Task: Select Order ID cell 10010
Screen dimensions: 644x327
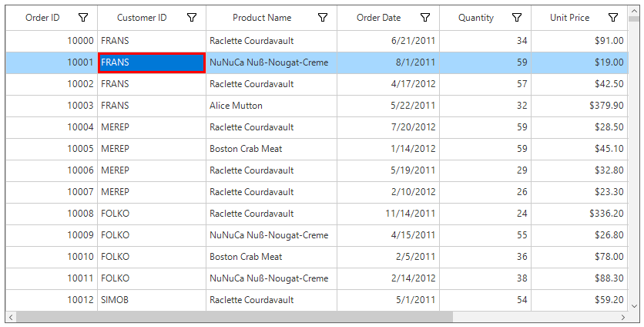Action: click(52, 257)
